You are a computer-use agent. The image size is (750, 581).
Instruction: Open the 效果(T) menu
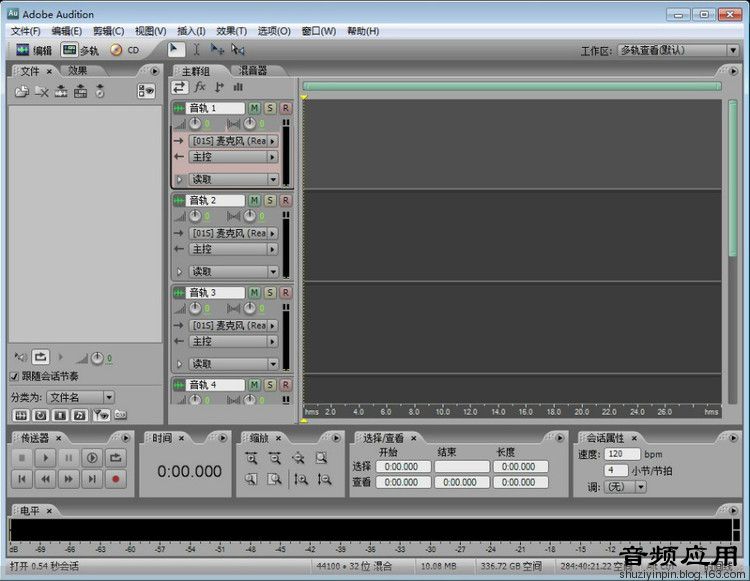232,31
